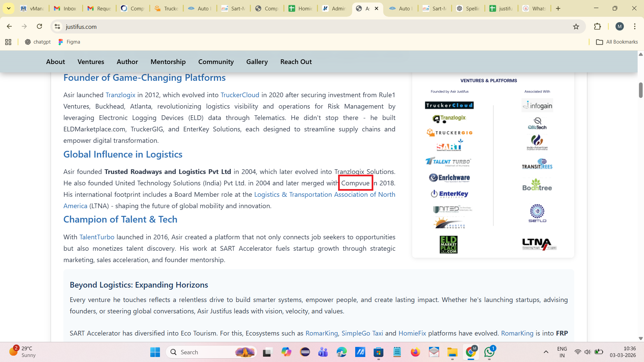Open the All Bookmarks folder

(617, 42)
